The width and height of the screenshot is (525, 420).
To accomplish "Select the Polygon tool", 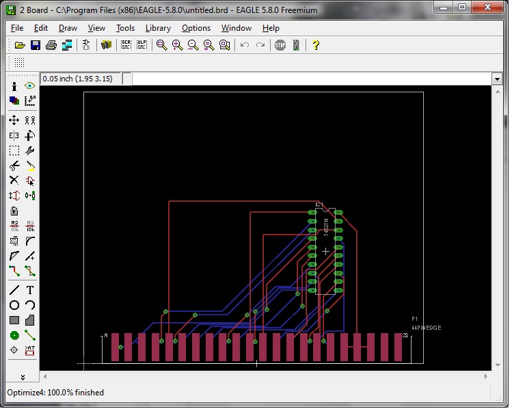I will (30, 320).
